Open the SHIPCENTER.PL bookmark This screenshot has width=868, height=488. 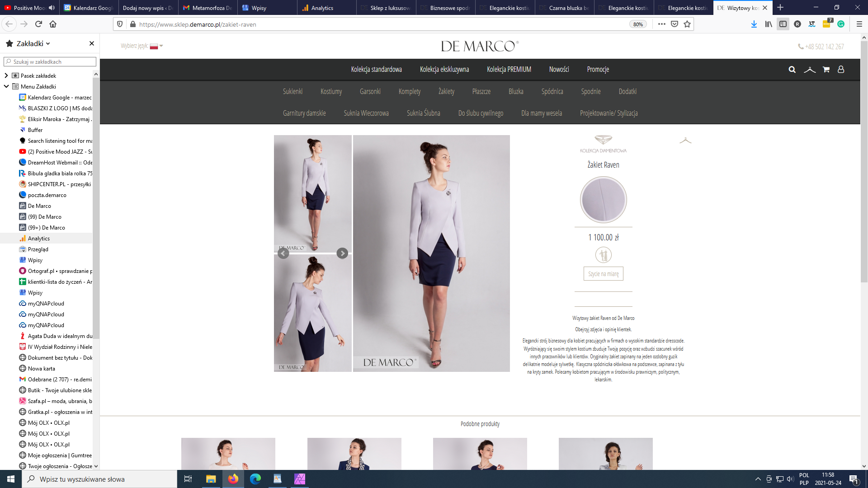[x=55, y=184]
